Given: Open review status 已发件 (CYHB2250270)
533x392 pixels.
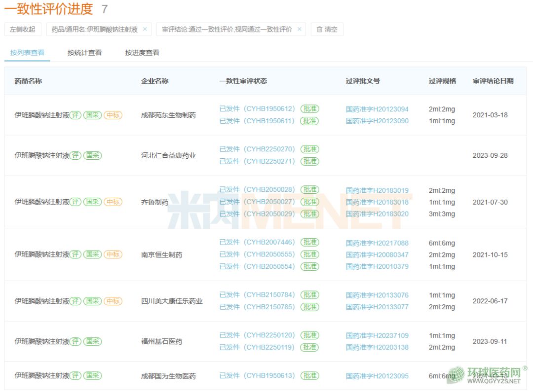Looking at the screenshot, I should (257, 149).
